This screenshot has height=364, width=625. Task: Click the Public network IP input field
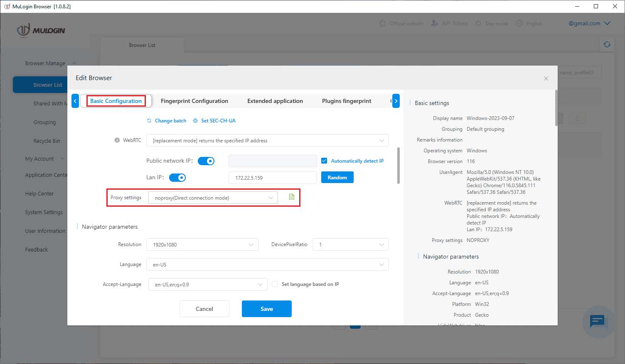tap(273, 161)
